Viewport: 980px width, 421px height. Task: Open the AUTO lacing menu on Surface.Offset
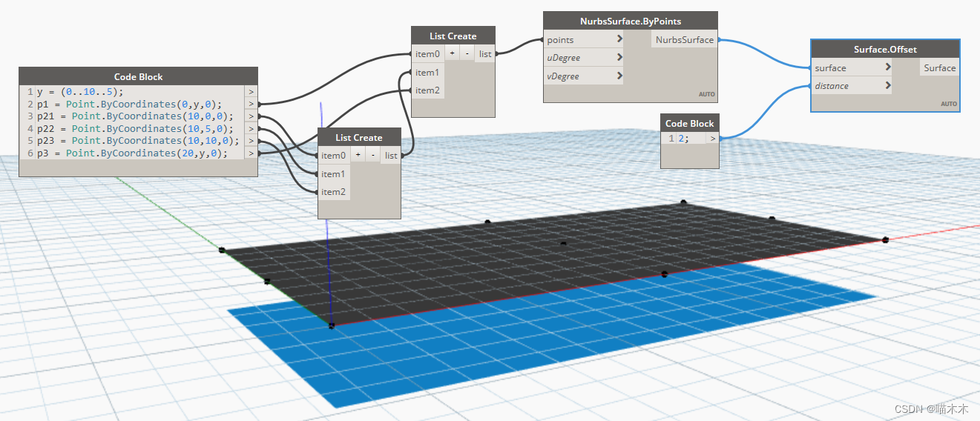coord(949,104)
